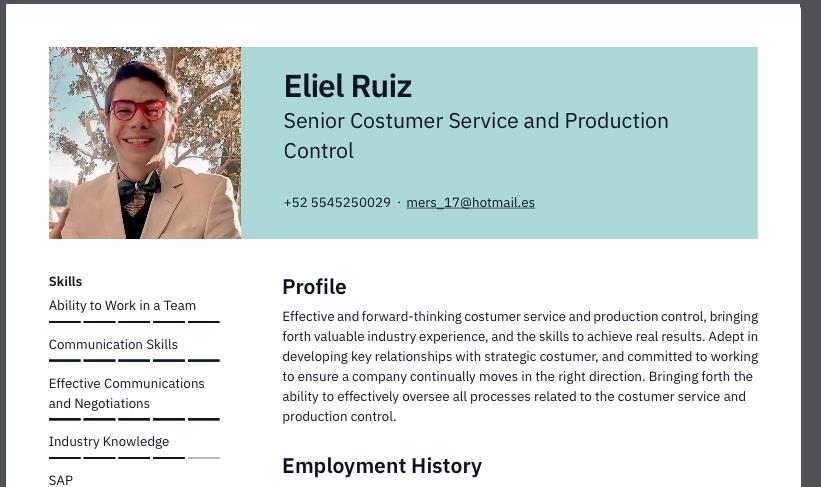Viewport: 821px width, 487px height.
Task: Click the Effective Communications and Negotiations rating bar
Action: click(x=134, y=419)
